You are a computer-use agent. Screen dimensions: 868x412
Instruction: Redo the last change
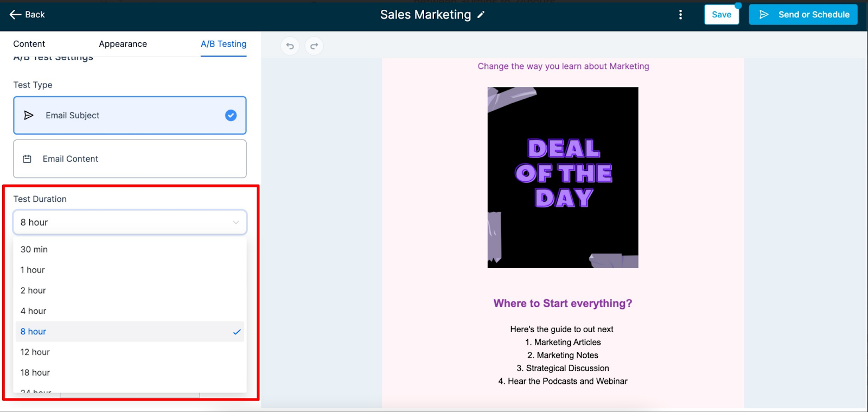(314, 46)
